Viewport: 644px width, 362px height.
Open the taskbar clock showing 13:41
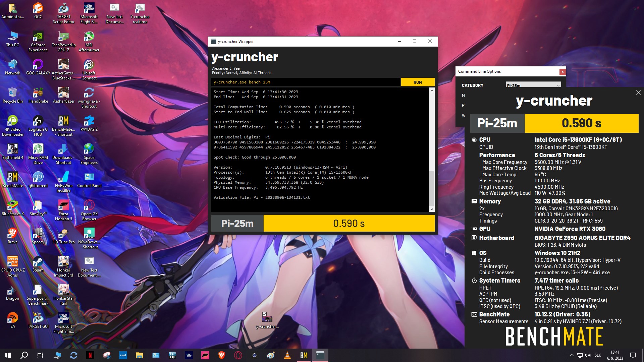pos(615,355)
